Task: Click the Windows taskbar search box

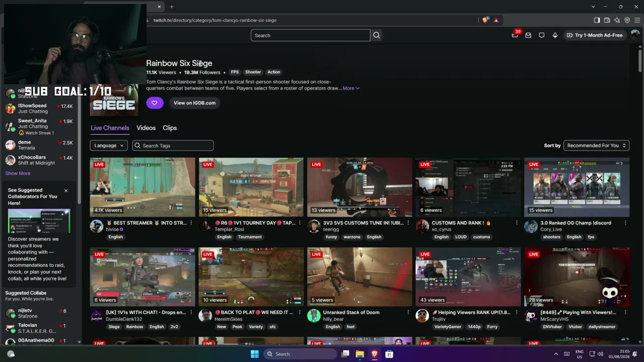Action: click(299, 354)
